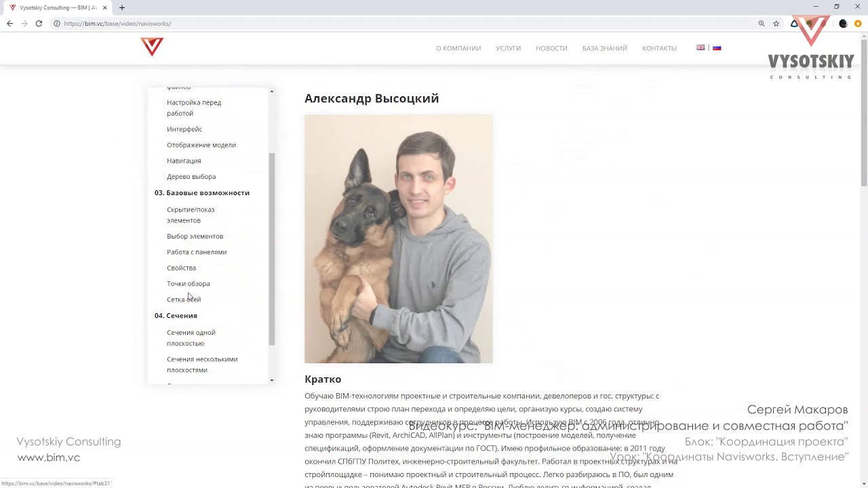Open the БАЗА ЗНАНИЙ menu
The height and width of the screenshot is (488, 868).
coord(604,48)
